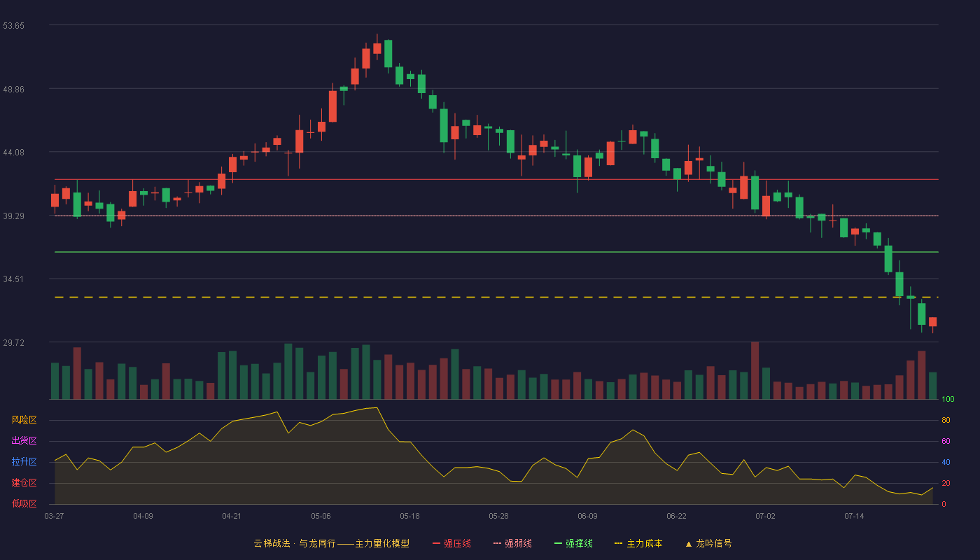The image size is (980, 560).
Task: Click the 53.65 price axis label
Action: point(14,25)
